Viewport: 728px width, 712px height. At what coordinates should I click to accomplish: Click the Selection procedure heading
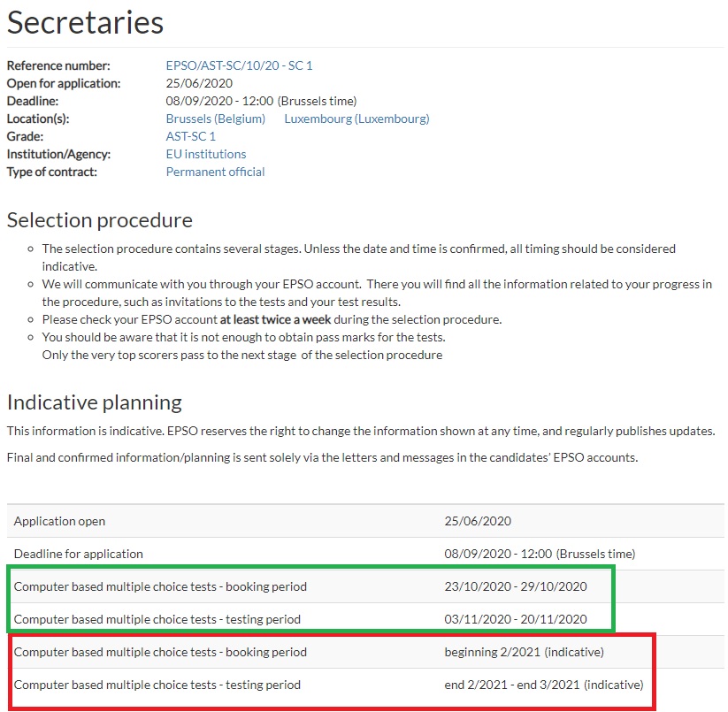click(99, 219)
